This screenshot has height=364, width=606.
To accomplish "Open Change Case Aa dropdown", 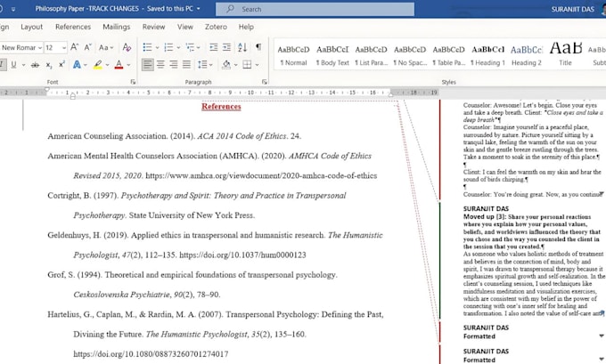I will (x=105, y=47).
